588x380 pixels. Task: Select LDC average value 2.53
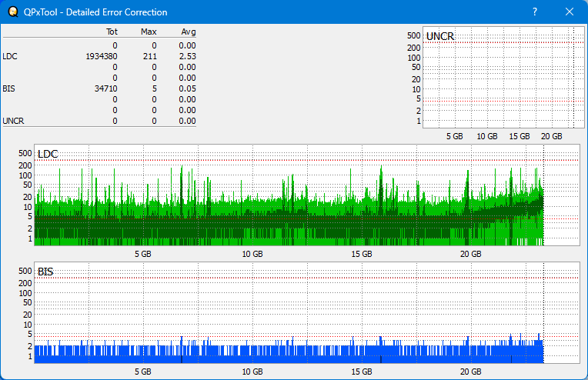187,56
